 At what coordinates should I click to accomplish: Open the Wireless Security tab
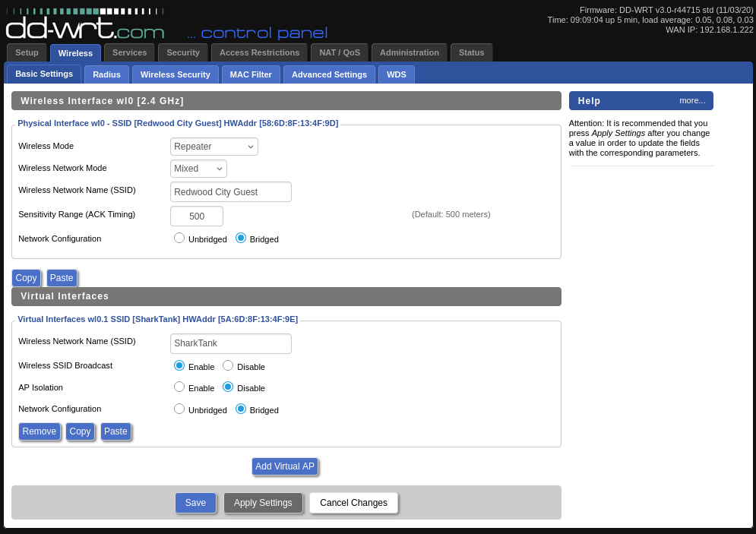[175, 74]
